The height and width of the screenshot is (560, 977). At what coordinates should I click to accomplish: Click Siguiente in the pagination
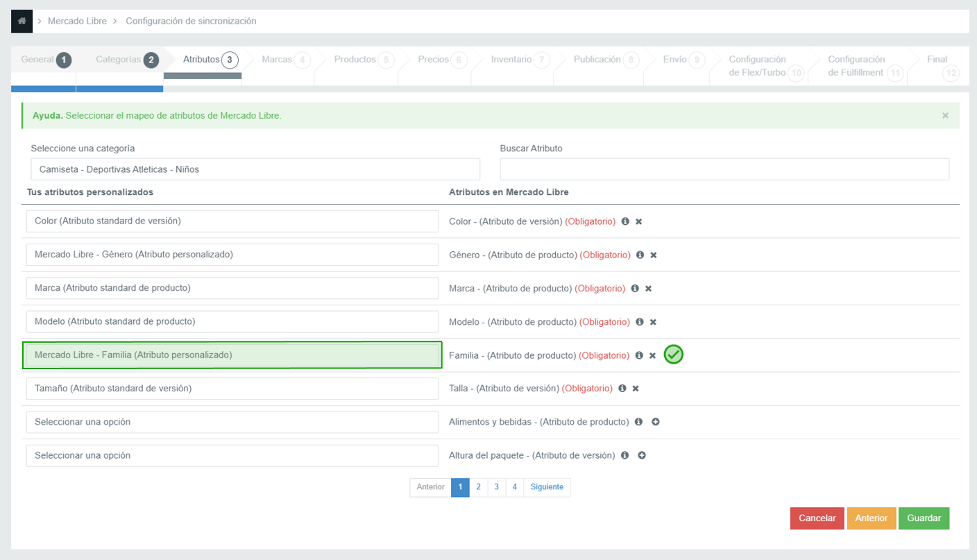tap(547, 487)
